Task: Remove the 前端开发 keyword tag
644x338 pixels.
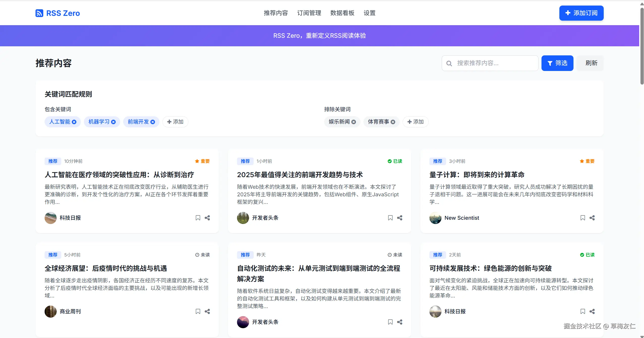Action: [x=153, y=122]
